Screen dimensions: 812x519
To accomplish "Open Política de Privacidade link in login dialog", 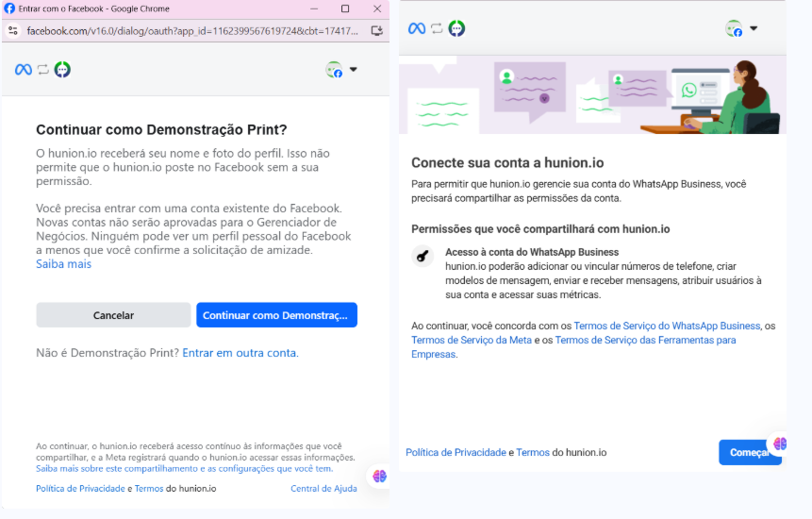I will point(80,489).
